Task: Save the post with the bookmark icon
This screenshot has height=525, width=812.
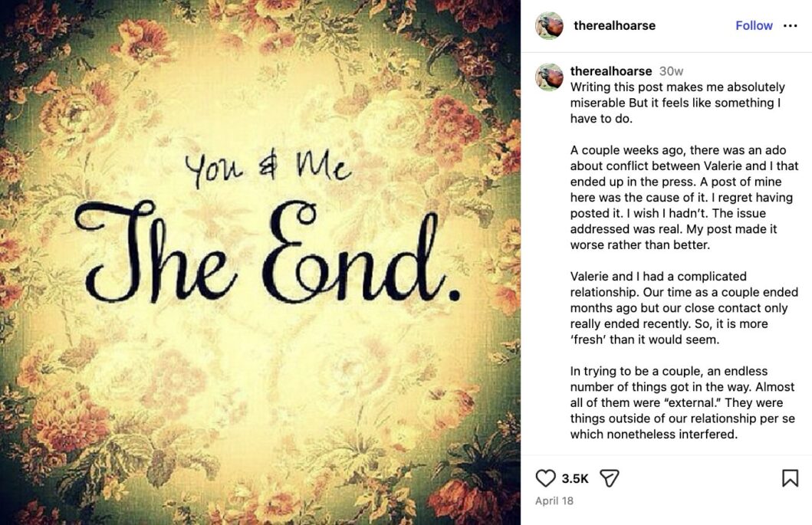Action: tap(790, 478)
